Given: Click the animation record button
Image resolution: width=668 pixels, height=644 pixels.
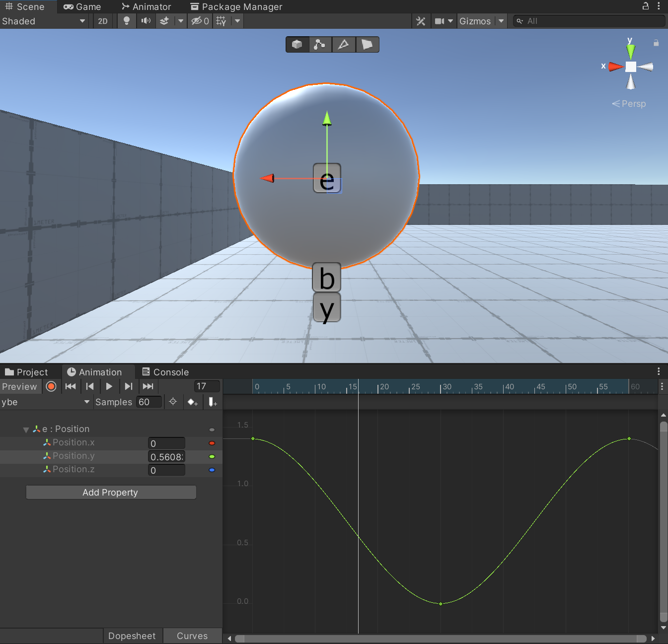Looking at the screenshot, I should point(51,386).
